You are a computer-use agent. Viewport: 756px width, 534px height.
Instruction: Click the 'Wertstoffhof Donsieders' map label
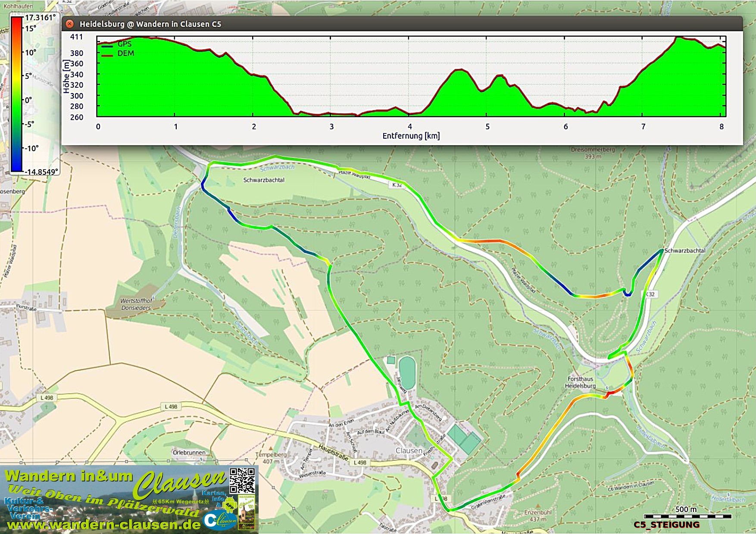136,304
